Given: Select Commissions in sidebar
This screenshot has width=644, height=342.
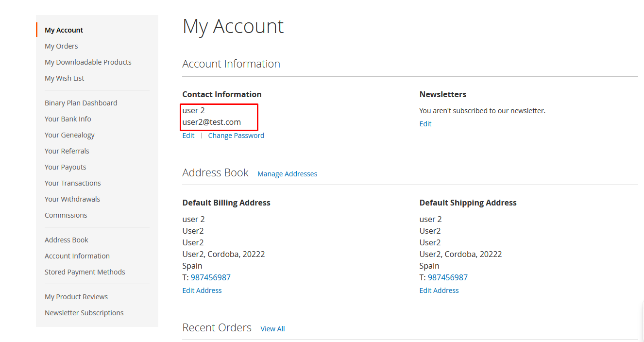Looking at the screenshot, I should point(66,215).
